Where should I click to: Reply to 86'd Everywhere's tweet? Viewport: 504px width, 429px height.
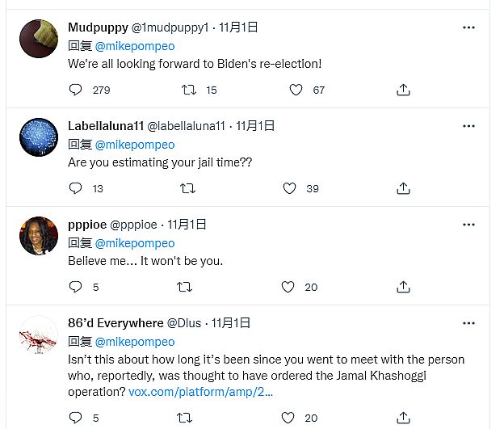pyautogui.click(x=76, y=418)
